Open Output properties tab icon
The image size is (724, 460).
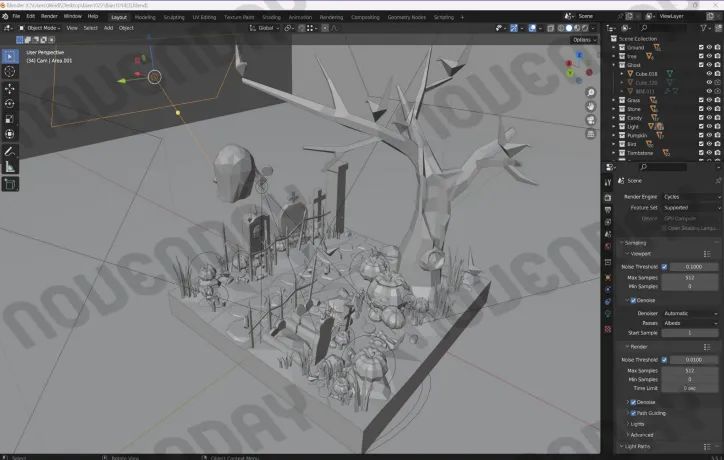pyautogui.click(x=608, y=210)
